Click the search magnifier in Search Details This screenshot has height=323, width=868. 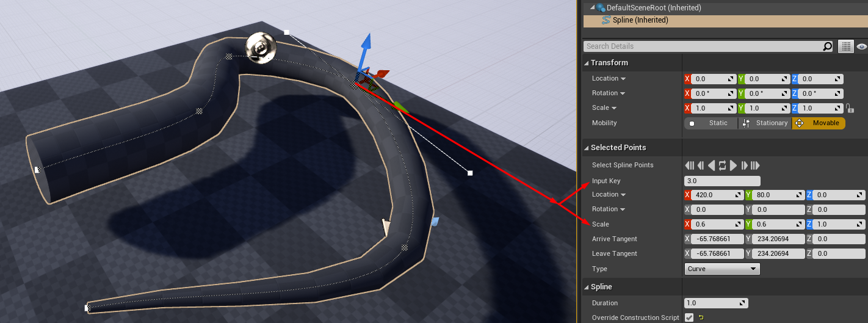pos(827,46)
